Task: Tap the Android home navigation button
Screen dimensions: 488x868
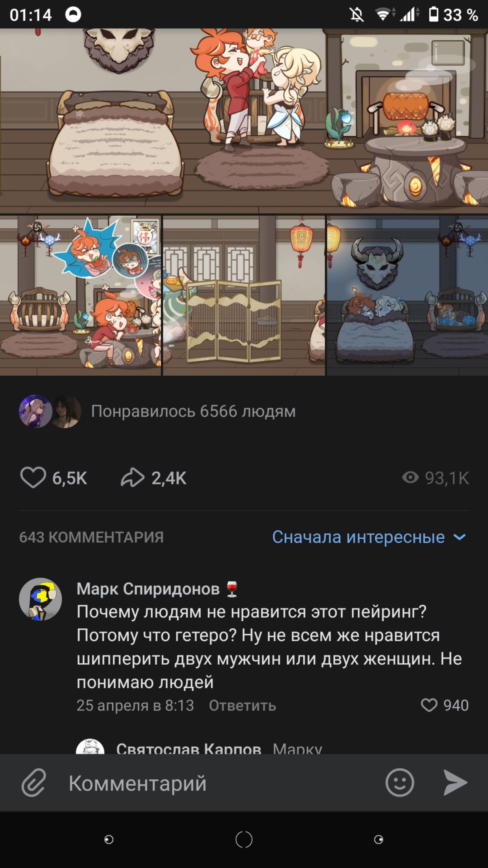Action: 244,839
